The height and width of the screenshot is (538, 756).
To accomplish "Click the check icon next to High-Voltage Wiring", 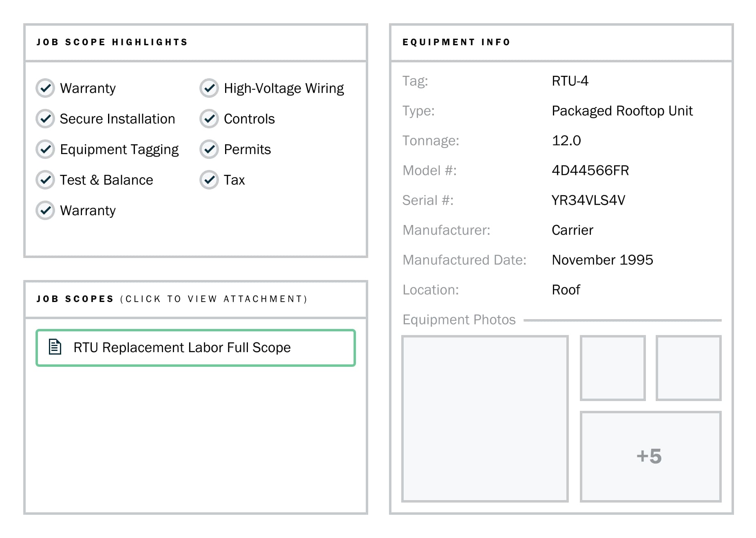I will coord(209,88).
